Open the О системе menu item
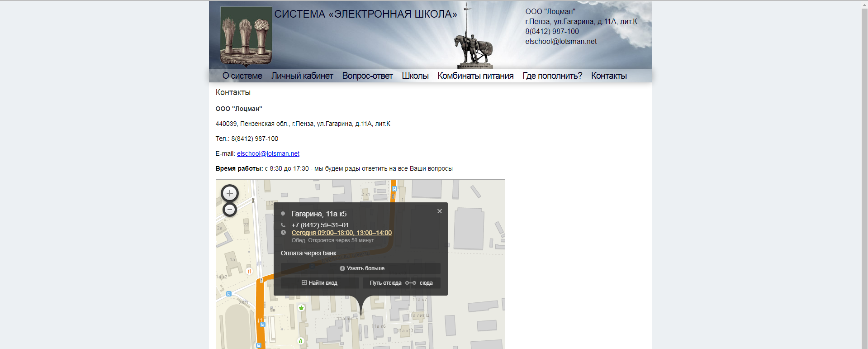Image resolution: width=868 pixels, height=349 pixels. (x=242, y=76)
